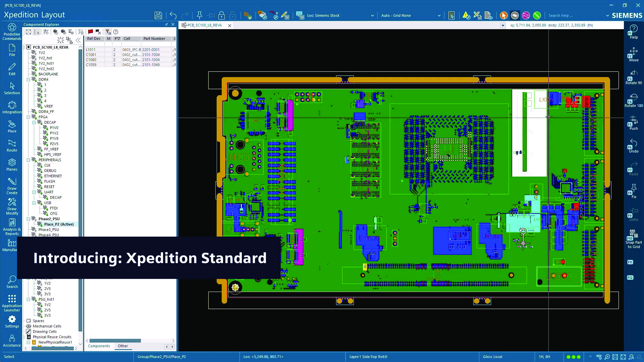Open the Edit menu in sidebar

point(12,69)
